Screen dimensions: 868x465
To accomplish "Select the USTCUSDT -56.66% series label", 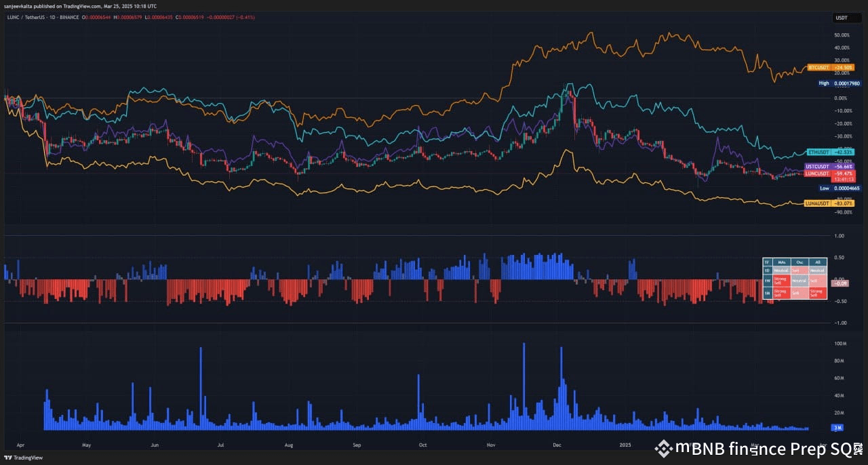I will point(828,166).
